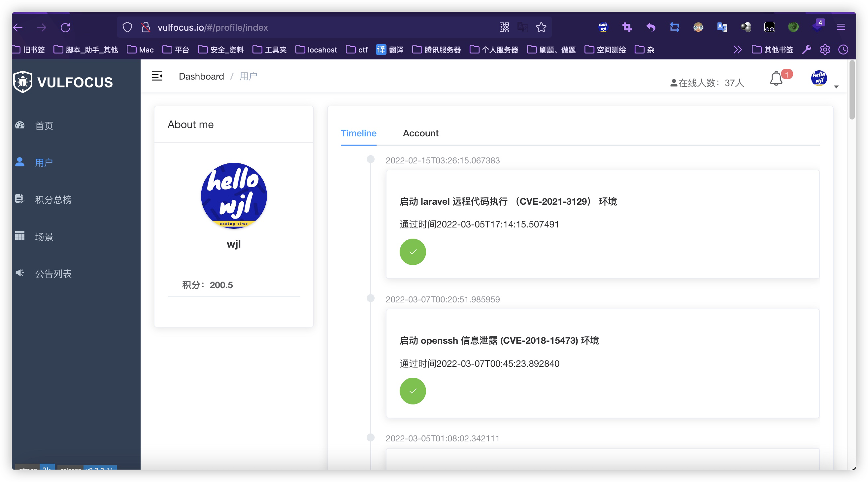
Task: Open the Google Translate extension icon
Action: click(722, 27)
